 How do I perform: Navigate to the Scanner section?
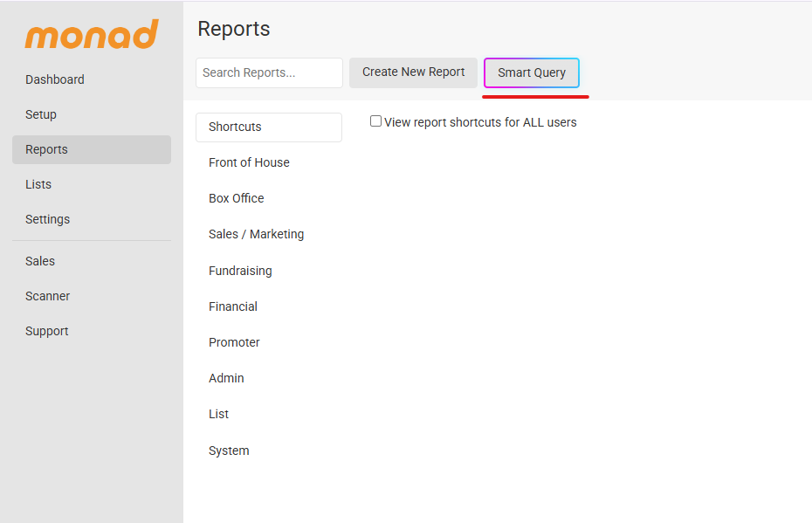click(47, 296)
